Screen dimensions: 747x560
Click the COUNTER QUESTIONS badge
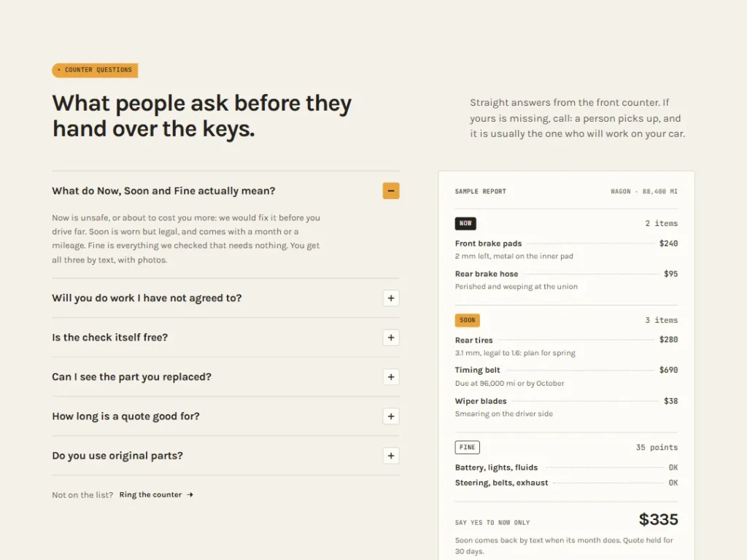tap(95, 70)
